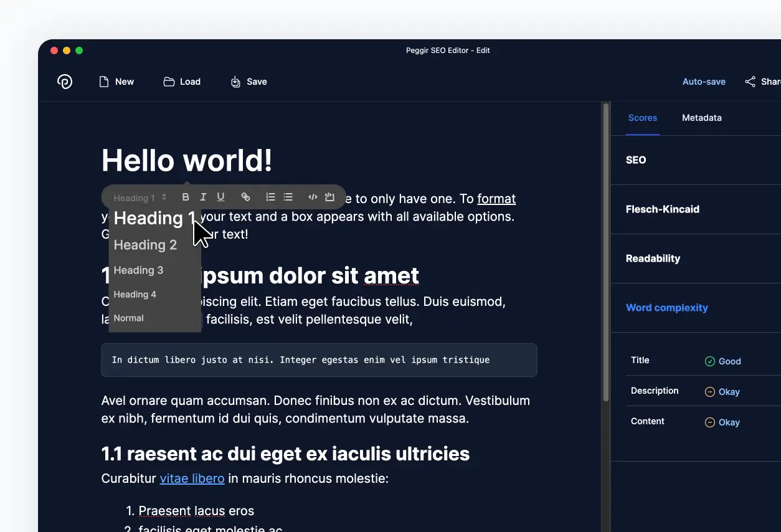Open the Share options
Viewport: 781px width, 532px height.
pos(761,82)
